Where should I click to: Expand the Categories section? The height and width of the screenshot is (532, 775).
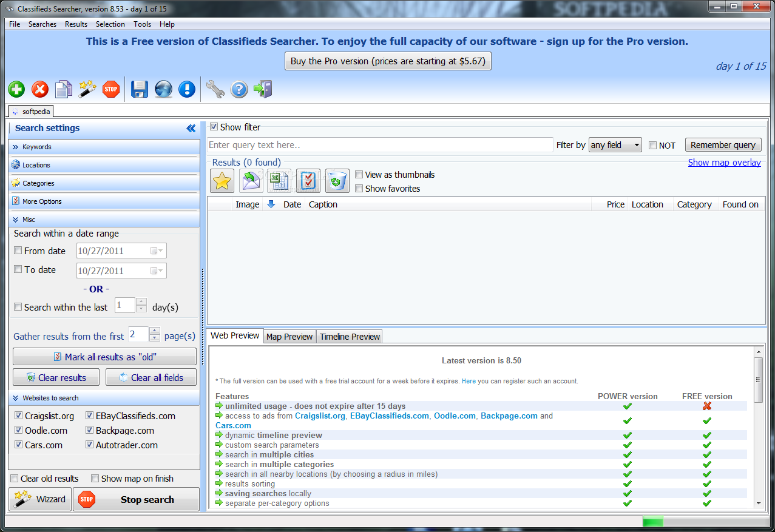104,183
